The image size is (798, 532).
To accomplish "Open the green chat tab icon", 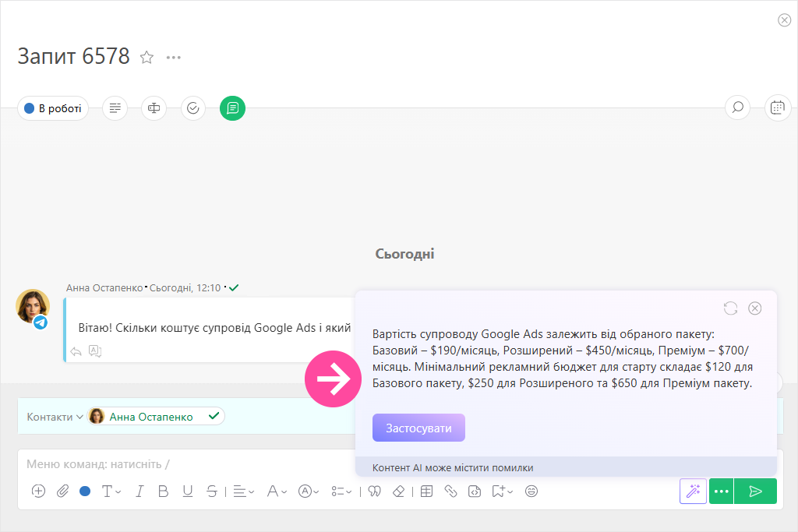I will tap(232, 108).
